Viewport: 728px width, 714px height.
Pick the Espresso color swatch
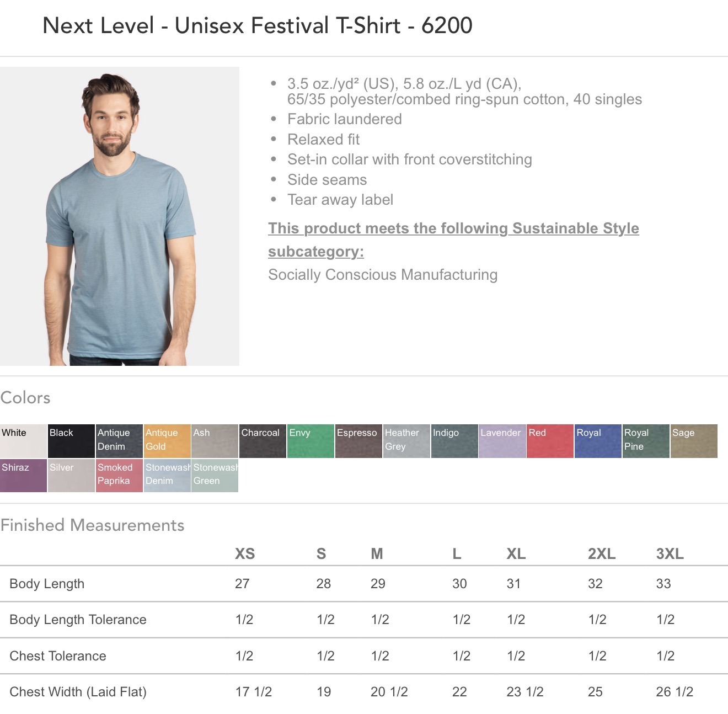(359, 441)
